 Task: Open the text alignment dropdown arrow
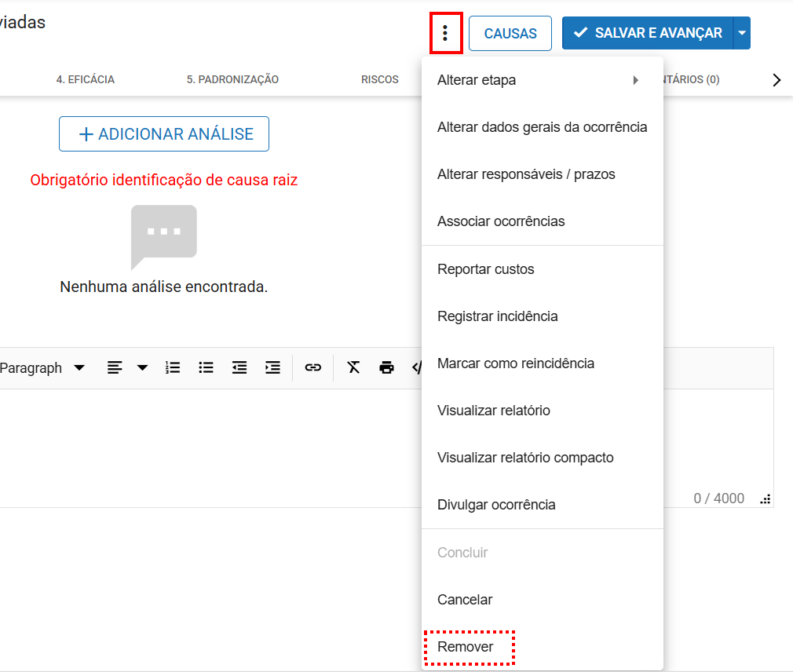pyautogui.click(x=142, y=367)
